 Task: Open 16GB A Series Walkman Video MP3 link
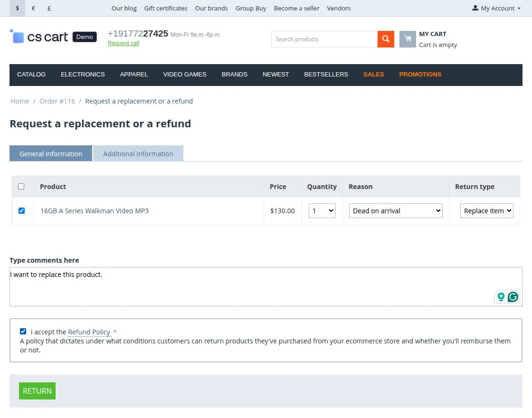[95, 211]
